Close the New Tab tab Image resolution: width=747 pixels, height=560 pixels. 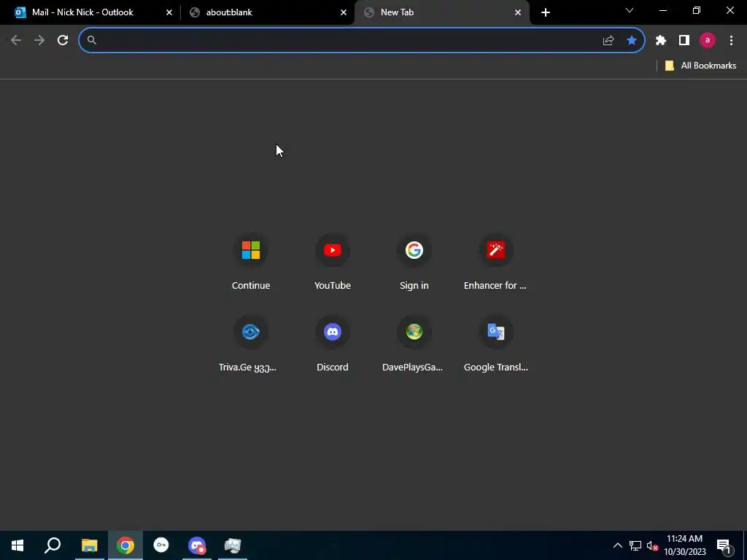point(518,12)
